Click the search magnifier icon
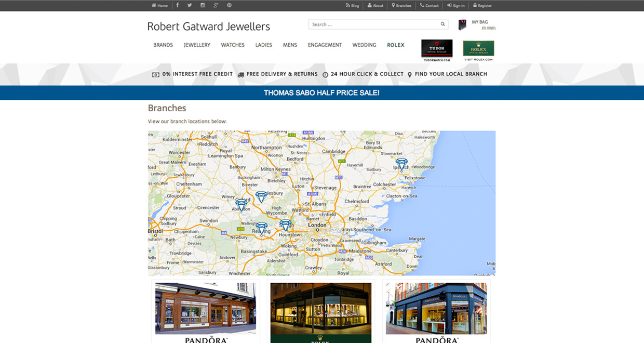Image resolution: width=644 pixels, height=343 pixels. [x=442, y=24]
